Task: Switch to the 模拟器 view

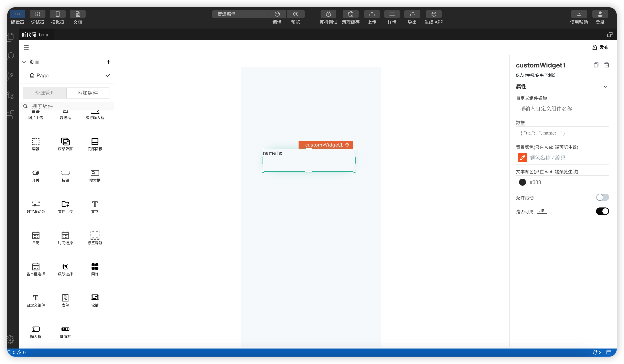Action: tap(57, 14)
